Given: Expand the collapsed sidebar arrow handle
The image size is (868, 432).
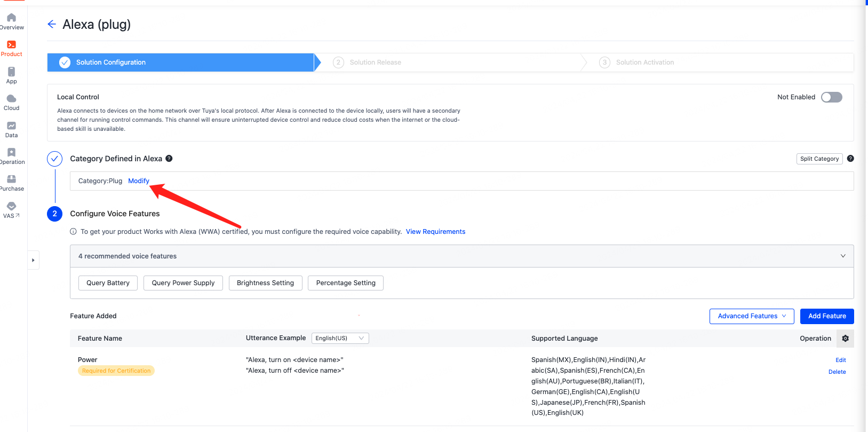Looking at the screenshot, I should 33,260.
